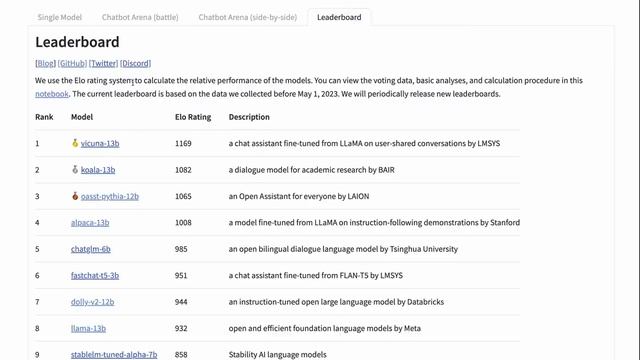640x360 pixels.
Task: Open the vicuna-13b model link
Action: pos(100,143)
